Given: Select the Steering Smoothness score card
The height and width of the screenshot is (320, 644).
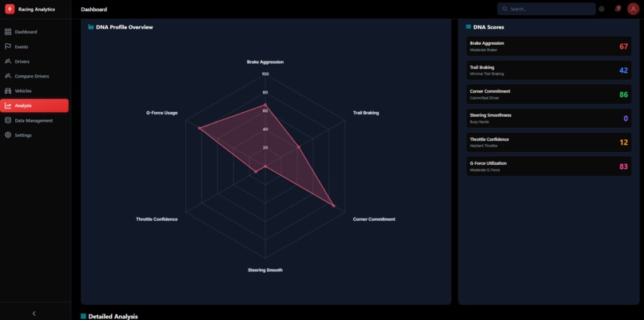Looking at the screenshot, I should pos(549,118).
